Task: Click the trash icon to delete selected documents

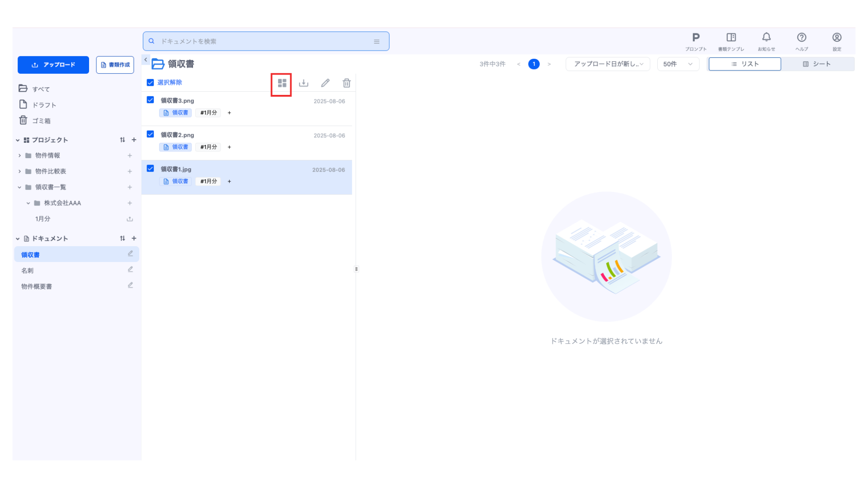Action: tap(346, 83)
